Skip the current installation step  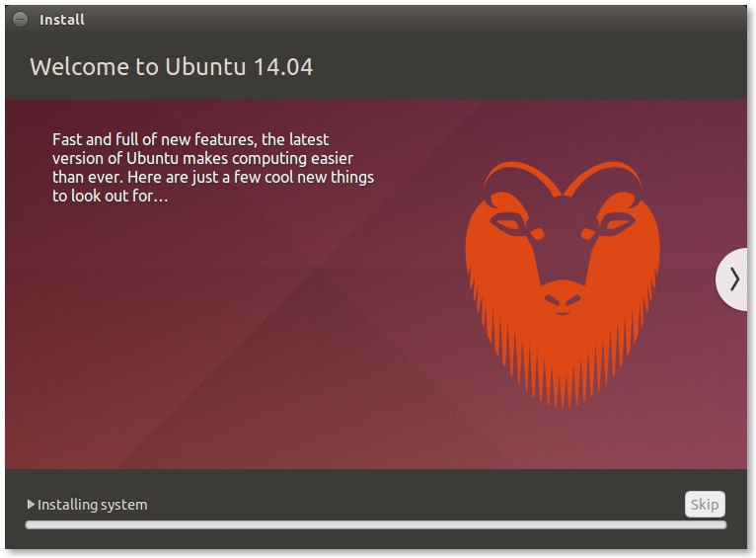[705, 505]
